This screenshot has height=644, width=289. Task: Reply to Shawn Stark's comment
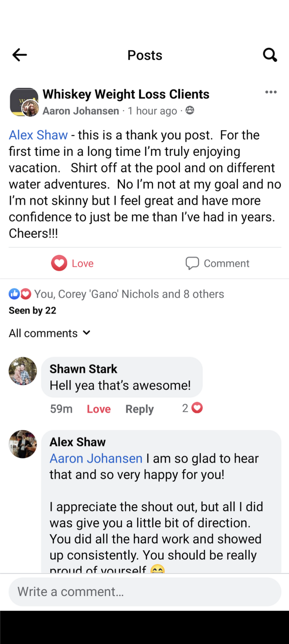[139, 409]
